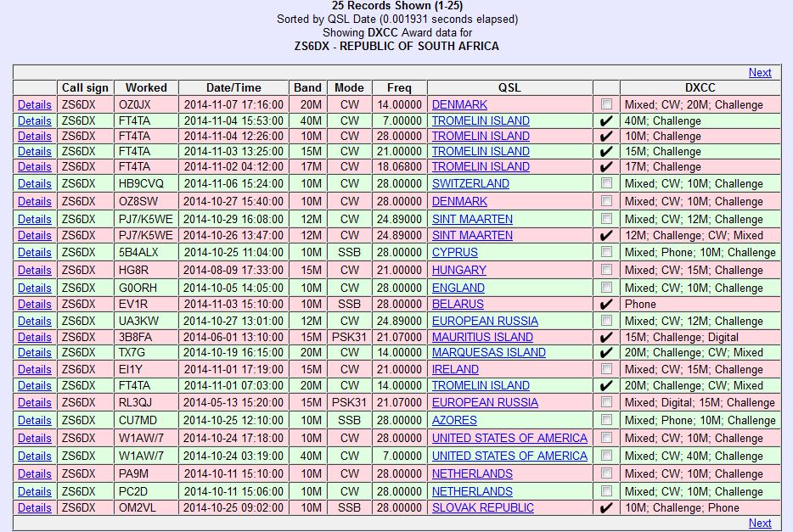Open UNITED STATES OF AMERICA link for 40M row
793x532 pixels.
point(509,456)
